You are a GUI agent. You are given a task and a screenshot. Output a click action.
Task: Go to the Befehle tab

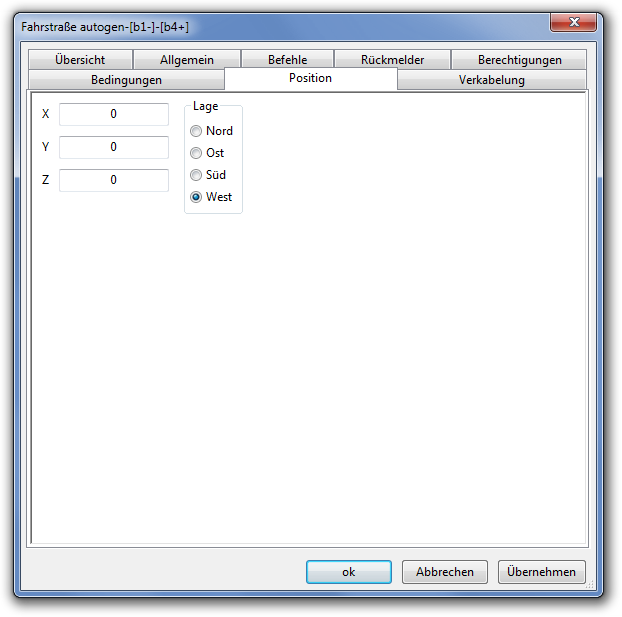tap(287, 60)
